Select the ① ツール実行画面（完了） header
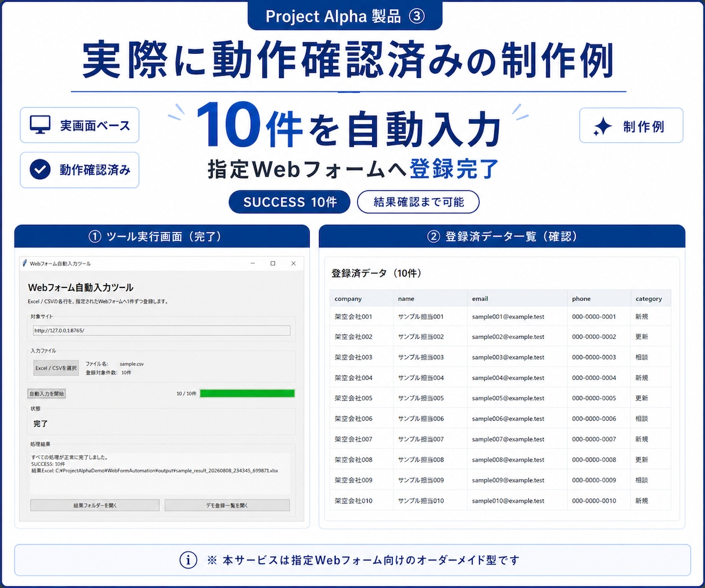Image resolution: width=705 pixels, height=588 pixels. click(162, 236)
